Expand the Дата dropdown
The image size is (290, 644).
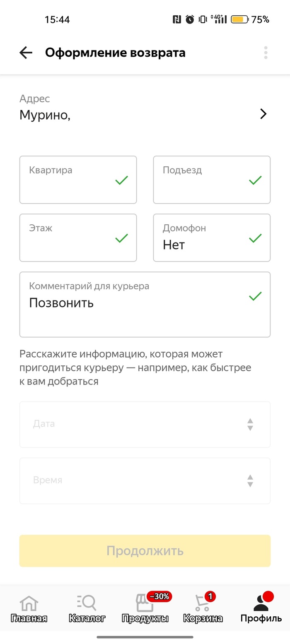pos(145,424)
